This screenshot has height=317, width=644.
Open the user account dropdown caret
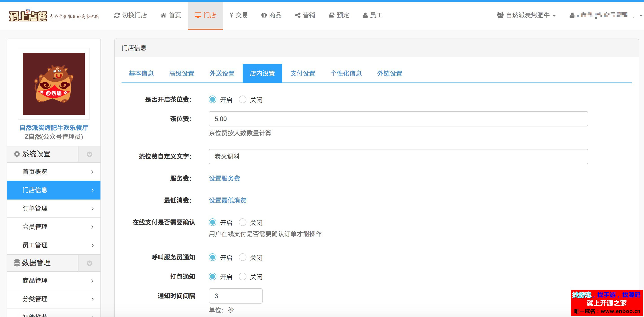click(641, 16)
